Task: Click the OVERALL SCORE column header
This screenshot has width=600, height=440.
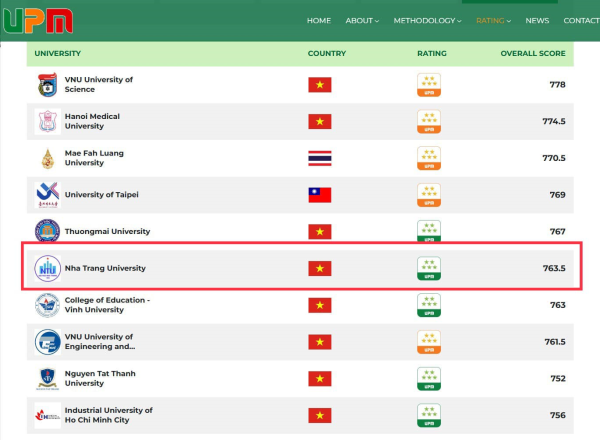Action: click(x=532, y=53)
